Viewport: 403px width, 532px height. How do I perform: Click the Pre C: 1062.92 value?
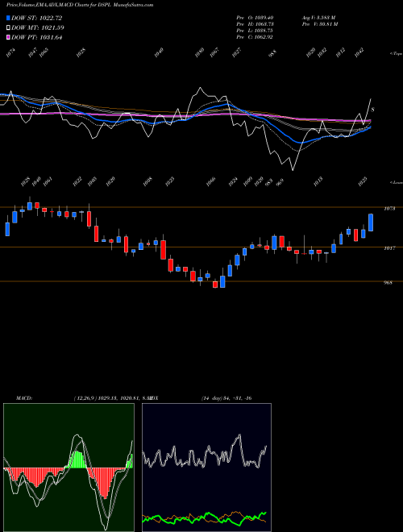[x=255, y=37]
